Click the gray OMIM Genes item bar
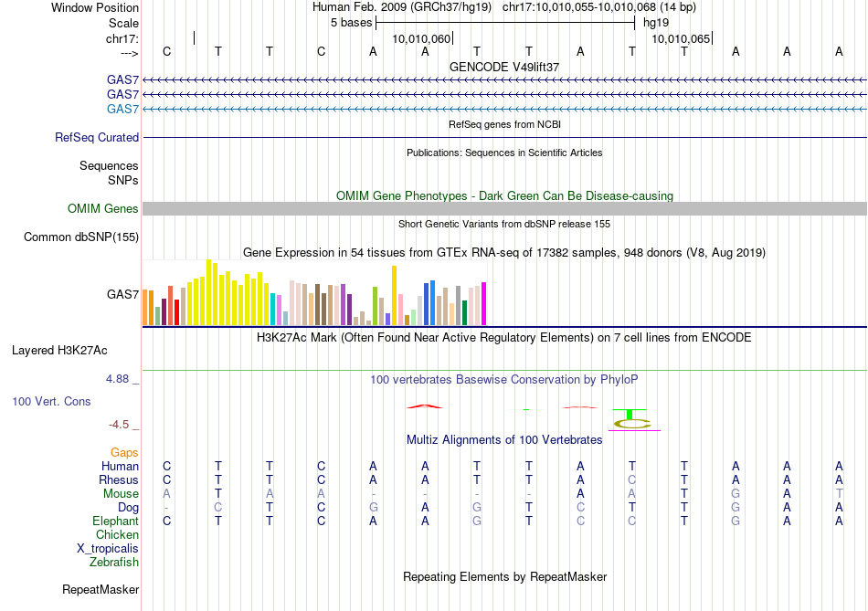Screen dimensions: 868x611 (x=504, y=208)
